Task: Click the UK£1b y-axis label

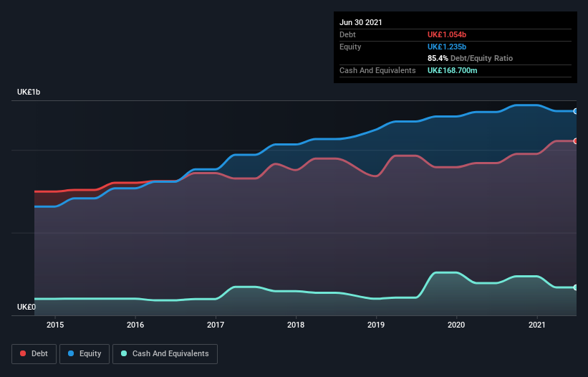Action: pyautogui.click(x=29, y=92)
